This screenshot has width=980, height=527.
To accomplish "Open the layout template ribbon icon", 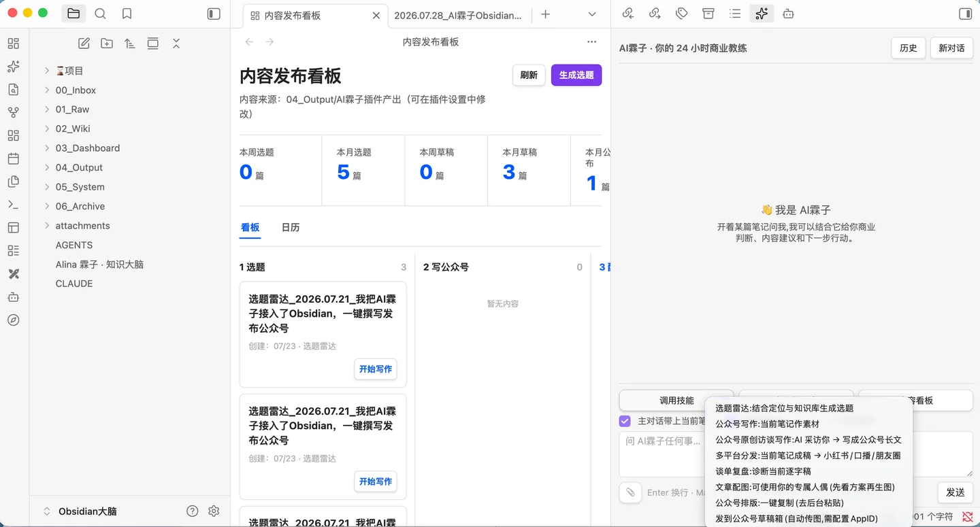I will (13, 228).
